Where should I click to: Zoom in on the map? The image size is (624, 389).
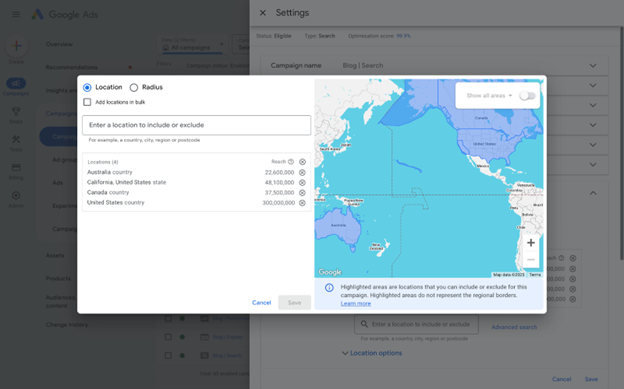click(x=531, y=242)
